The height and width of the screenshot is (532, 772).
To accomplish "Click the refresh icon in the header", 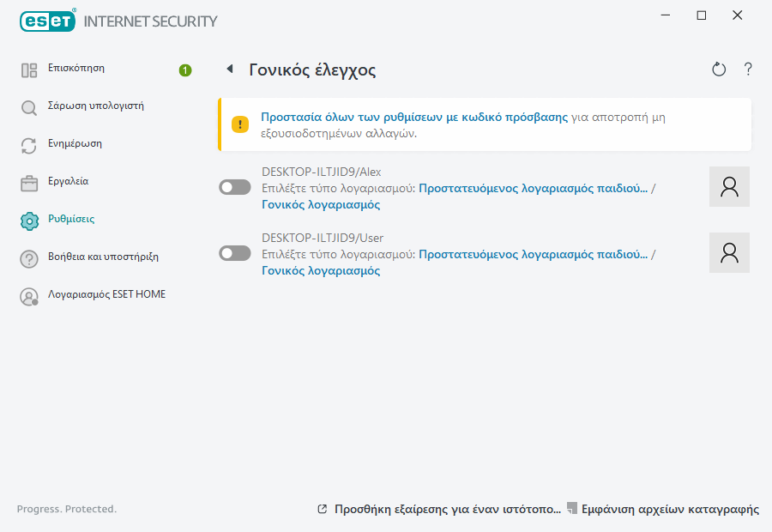I will coord(719,69).
